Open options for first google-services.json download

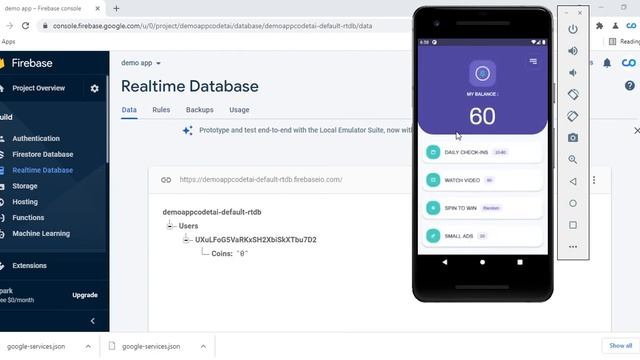(x=88, y=347)
